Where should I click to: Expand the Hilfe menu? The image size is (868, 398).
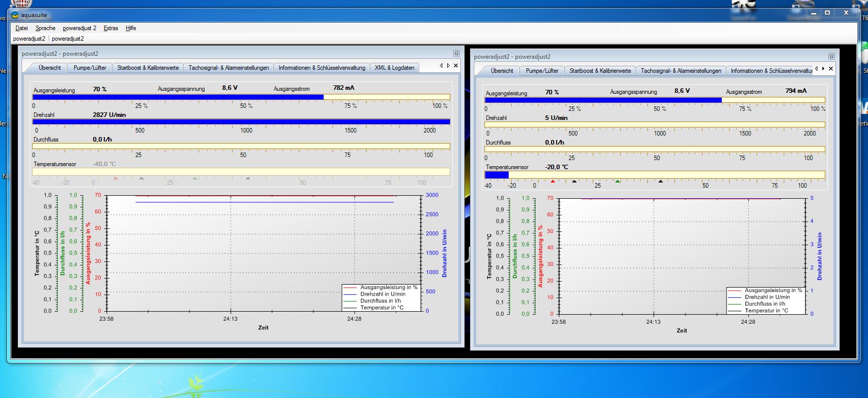pyautogui.click(x=131, y=28)
